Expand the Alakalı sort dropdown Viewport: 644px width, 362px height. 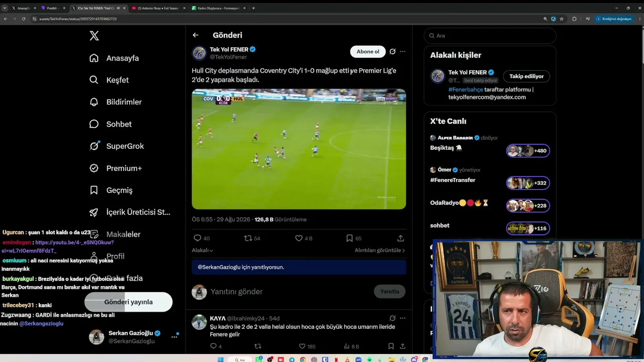tap(202, 250)
